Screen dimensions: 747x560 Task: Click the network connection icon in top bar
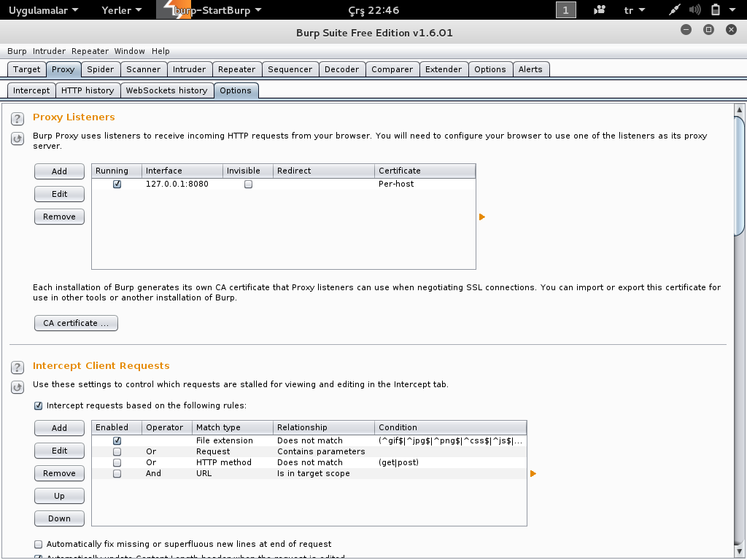[x=674, y=9]
